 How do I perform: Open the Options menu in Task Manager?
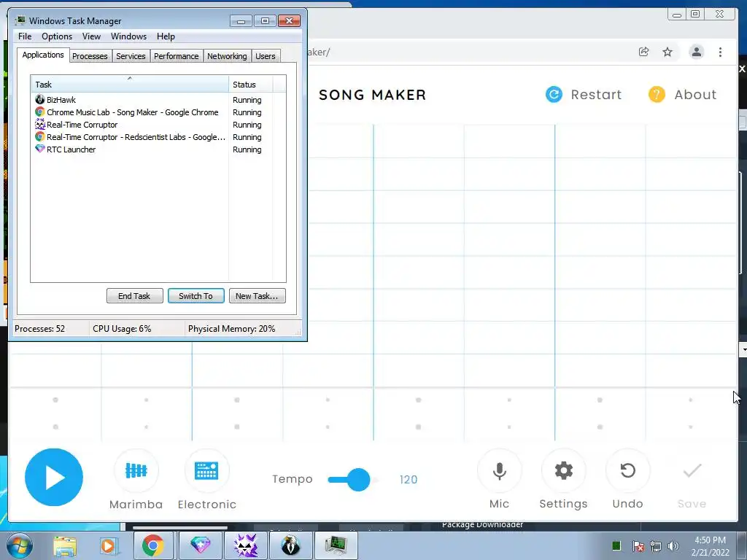click(x=57, y=36)
